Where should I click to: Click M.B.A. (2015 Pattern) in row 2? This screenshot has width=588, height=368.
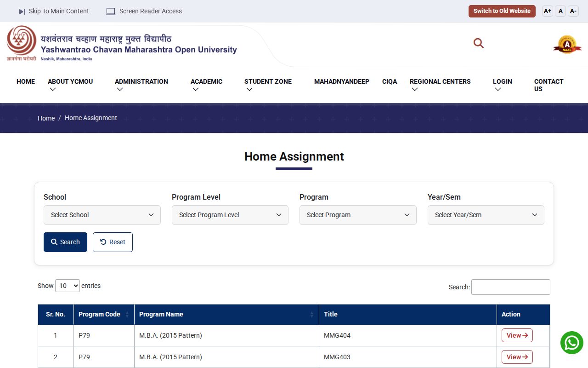click(170, 357)
